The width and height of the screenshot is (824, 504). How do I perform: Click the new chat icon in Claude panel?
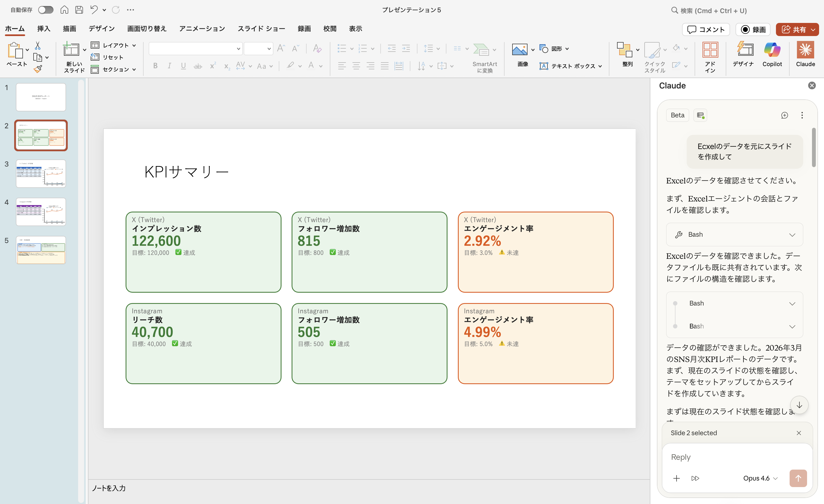coord(784,115)
